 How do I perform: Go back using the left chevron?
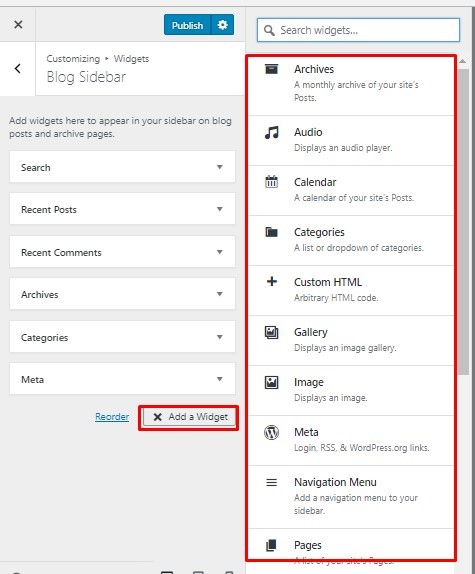[18, 68]
